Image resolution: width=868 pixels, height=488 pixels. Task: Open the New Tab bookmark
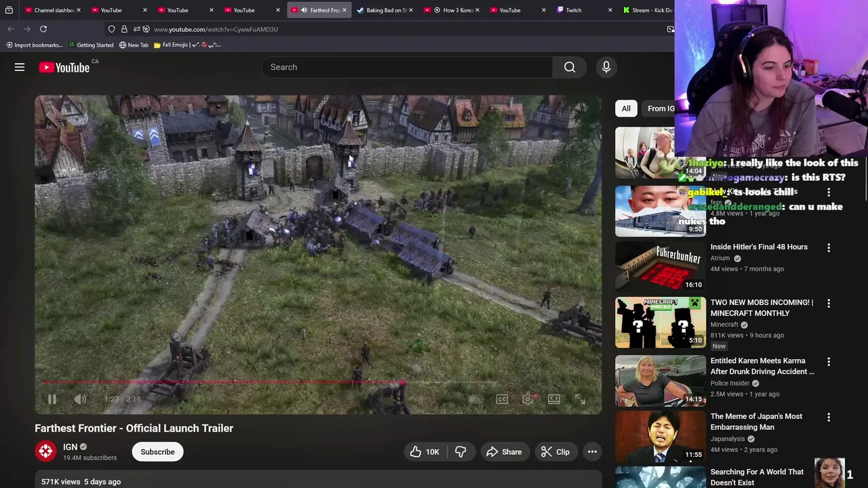(x=134, y=45)
